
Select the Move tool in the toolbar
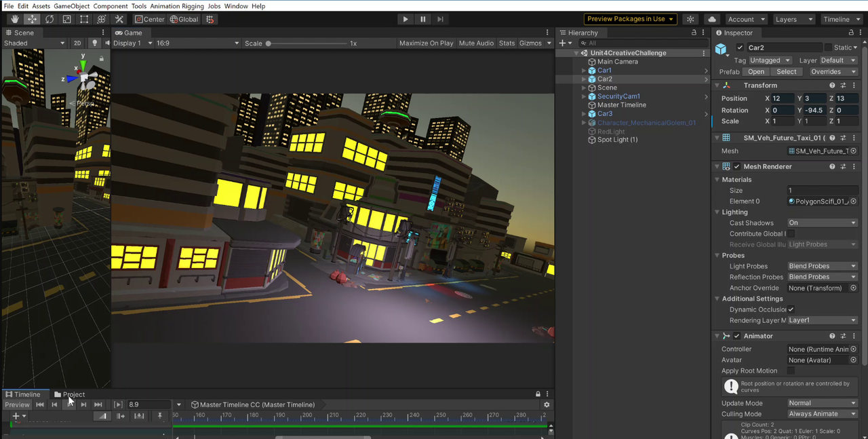(32, 19)
